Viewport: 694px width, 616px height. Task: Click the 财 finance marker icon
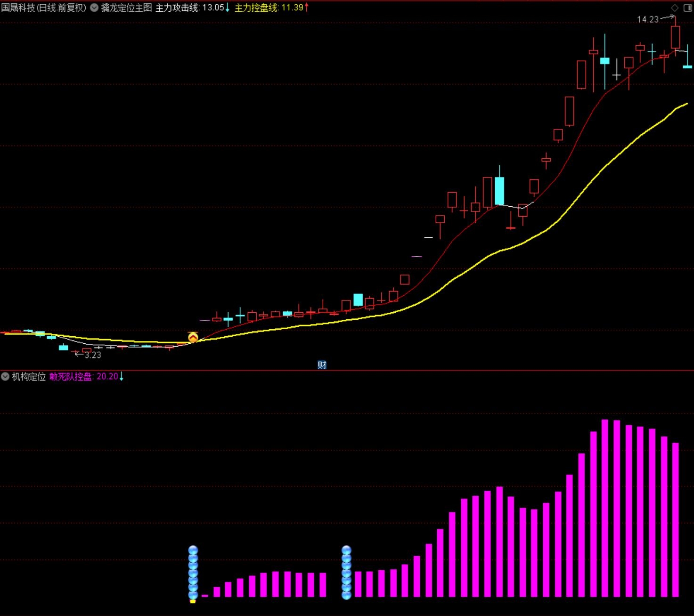coord(322,365)
